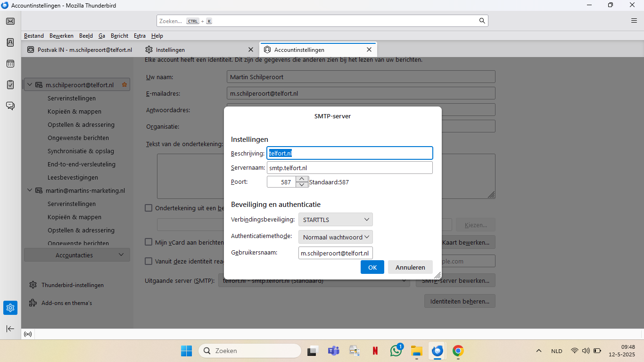Open the Mail space icon
The width and height of the screenshot is (644, 362).
point(10,21)
